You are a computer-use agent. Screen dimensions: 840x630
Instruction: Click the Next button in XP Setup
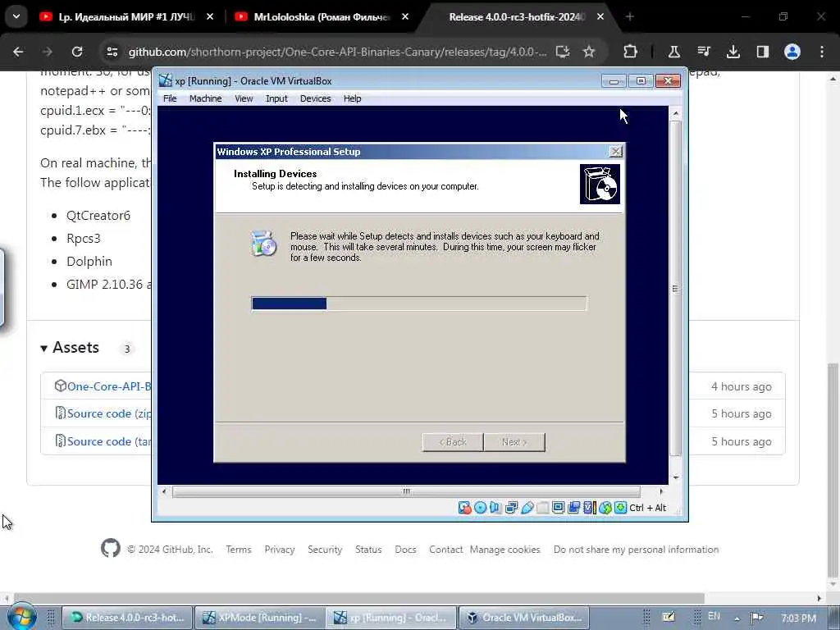tap(514, 442)
